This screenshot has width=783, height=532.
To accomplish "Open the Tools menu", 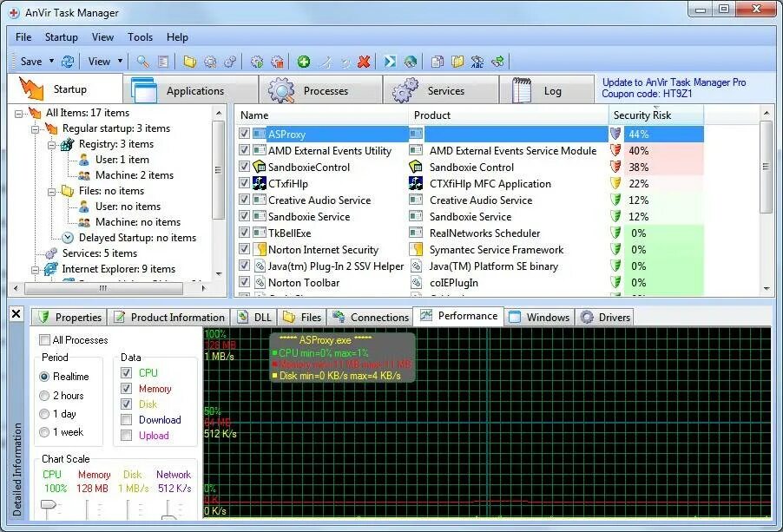I will tap(140, 37).
